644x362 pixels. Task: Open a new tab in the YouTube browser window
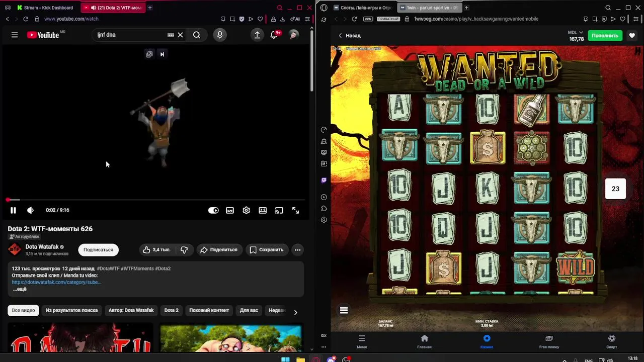[x=150, y=8]
